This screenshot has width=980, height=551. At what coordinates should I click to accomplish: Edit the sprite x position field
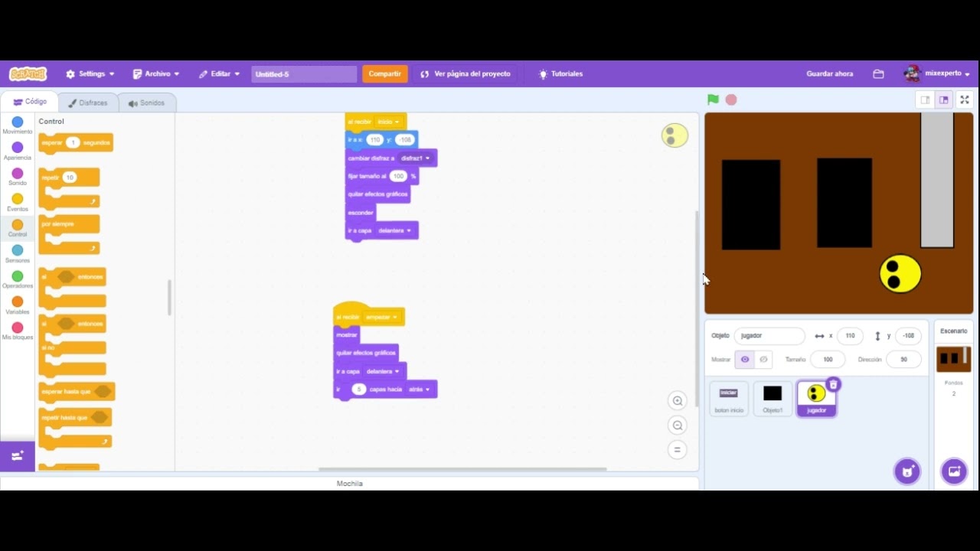[x=850, y=336]
